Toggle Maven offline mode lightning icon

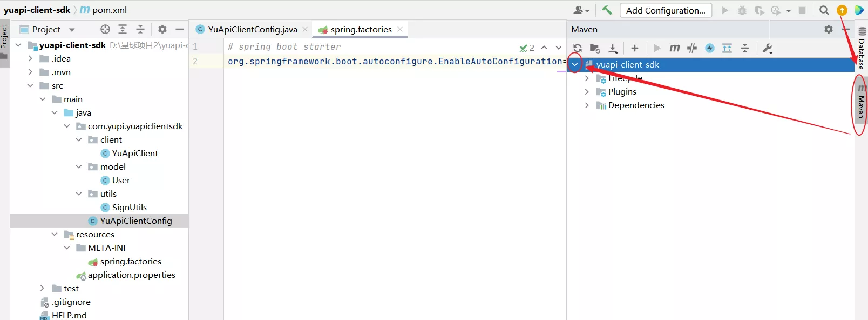[710, 48]
